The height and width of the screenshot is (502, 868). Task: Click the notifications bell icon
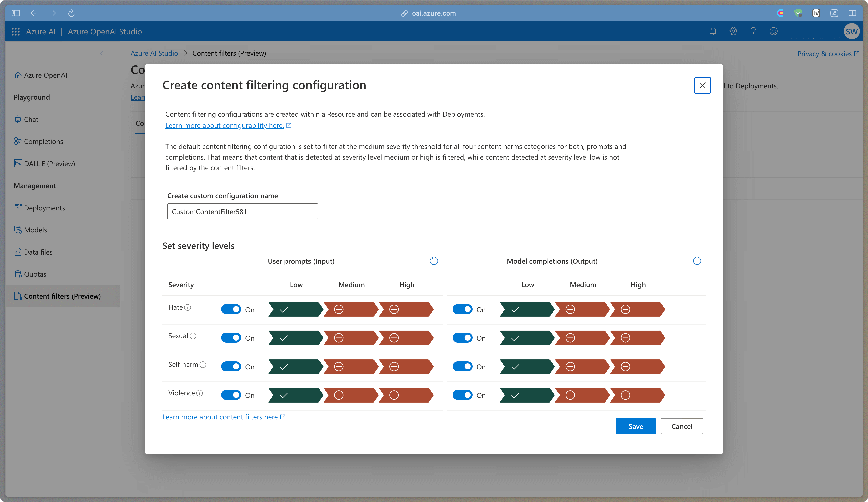pyautogui.click(x=713, y=31)
